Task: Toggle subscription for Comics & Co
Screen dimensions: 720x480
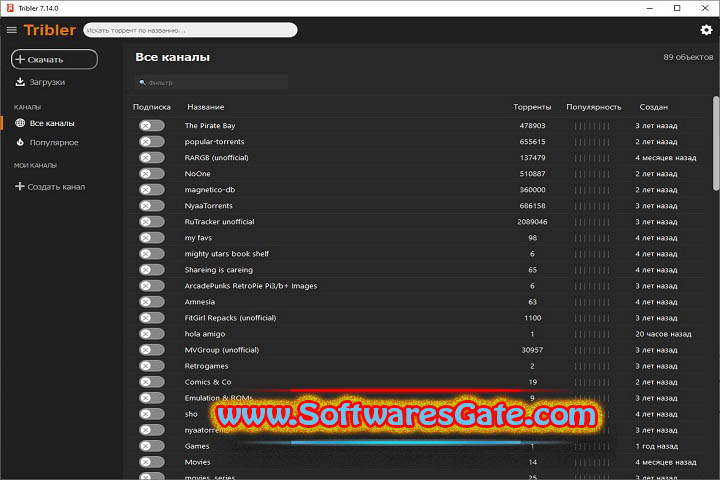Action: point(152,382)
